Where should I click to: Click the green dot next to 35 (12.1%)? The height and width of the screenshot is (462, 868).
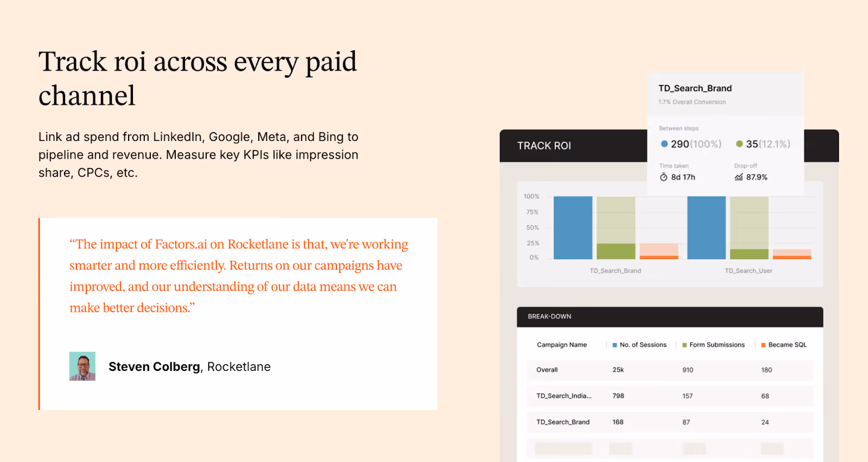pos(739,144)
